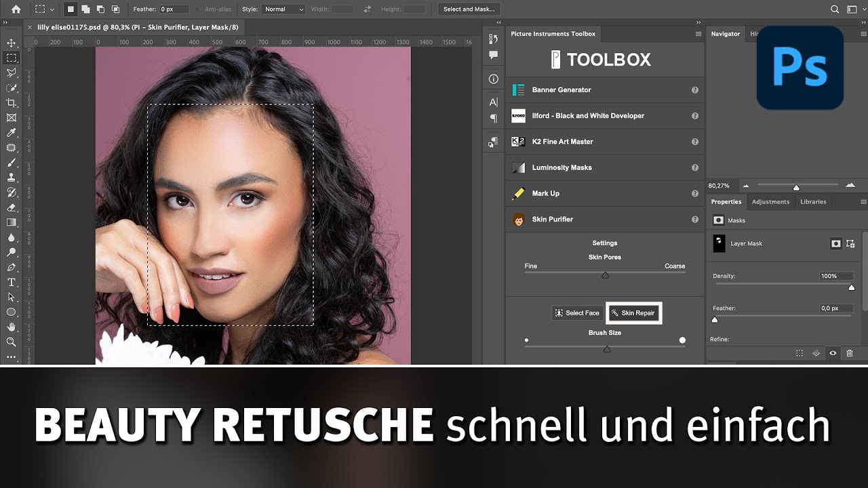Select the Properties tab
Image resolution: width=868 pixels, height=488 pixels.
tap(726, 201)
